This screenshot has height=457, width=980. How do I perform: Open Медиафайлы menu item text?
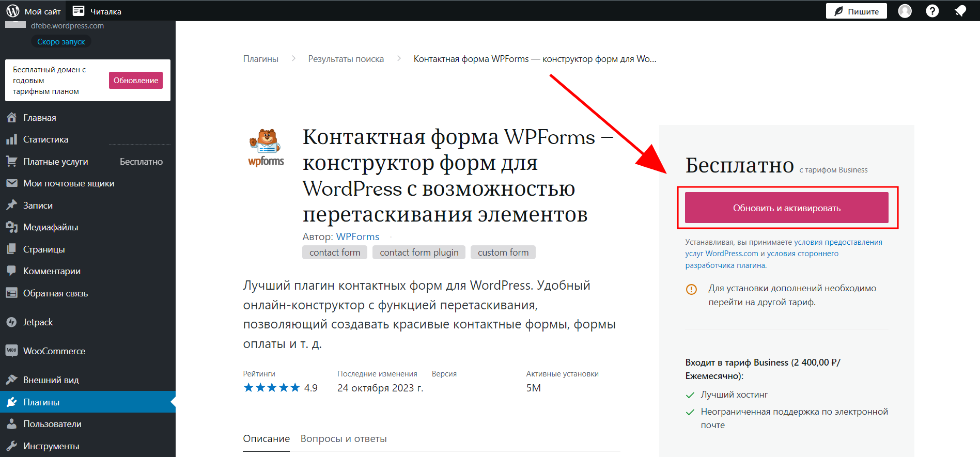pyautogui.click(x=51, y=227)
